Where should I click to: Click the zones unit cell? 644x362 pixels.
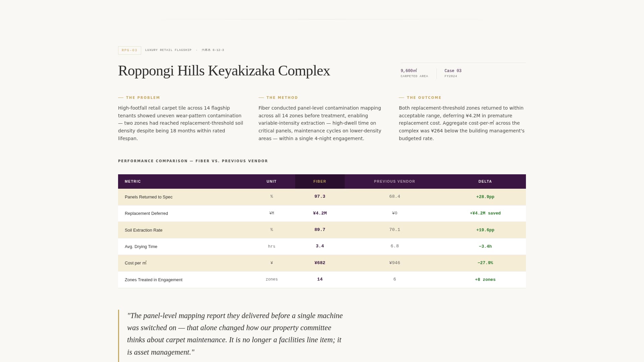pyautogui.click(x=272, y=280)
